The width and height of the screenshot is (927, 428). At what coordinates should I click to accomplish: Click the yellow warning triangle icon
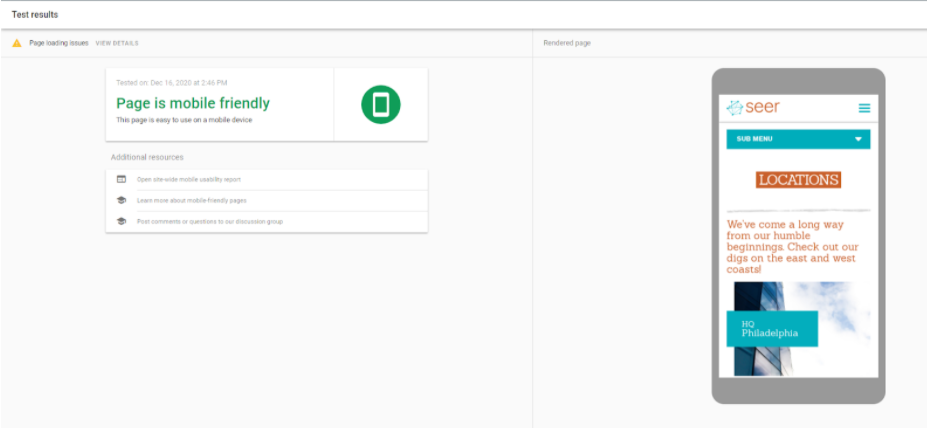click(x=16, y=43)
